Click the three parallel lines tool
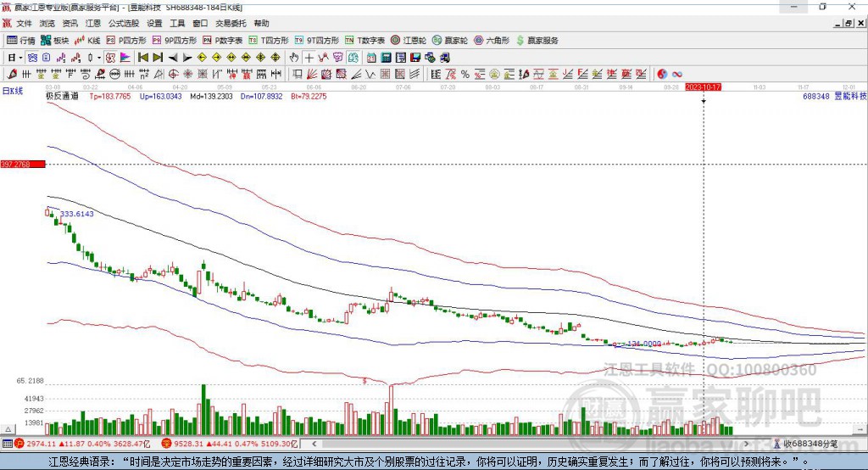This screenshot has height=470, width=868. pos(415,74)
